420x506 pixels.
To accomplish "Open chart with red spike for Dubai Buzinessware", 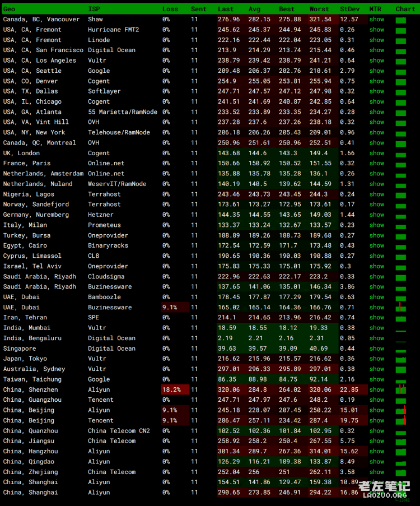I will coord(400,307).
